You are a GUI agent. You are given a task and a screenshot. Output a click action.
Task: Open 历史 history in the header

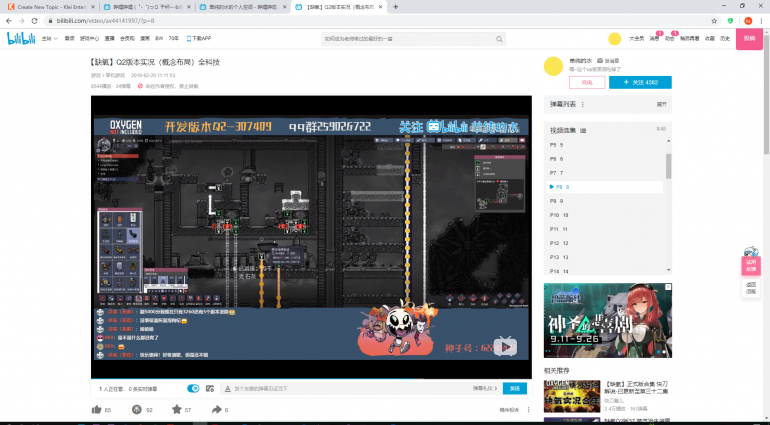tap(725, 38)
